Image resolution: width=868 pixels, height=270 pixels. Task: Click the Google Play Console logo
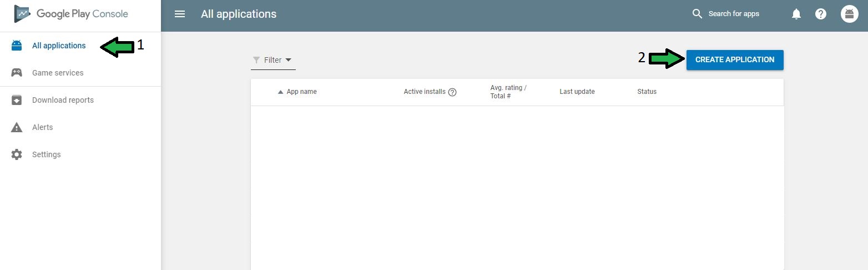tap(71, 14)
